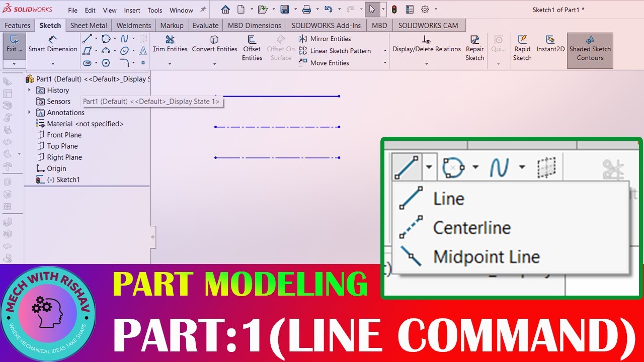Click the Open file icon
This screenshot has height=362, width=644.
point(262,9)
